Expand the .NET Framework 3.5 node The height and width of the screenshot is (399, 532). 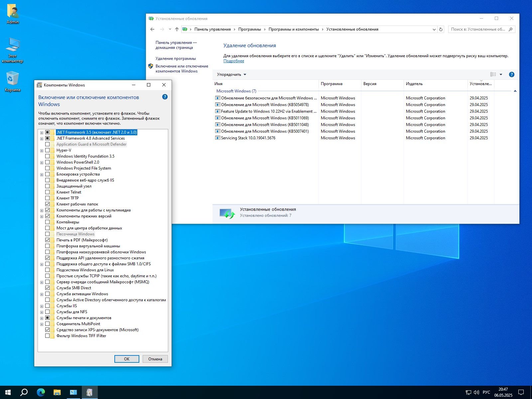pyautogui.click(x=42, y=133)
